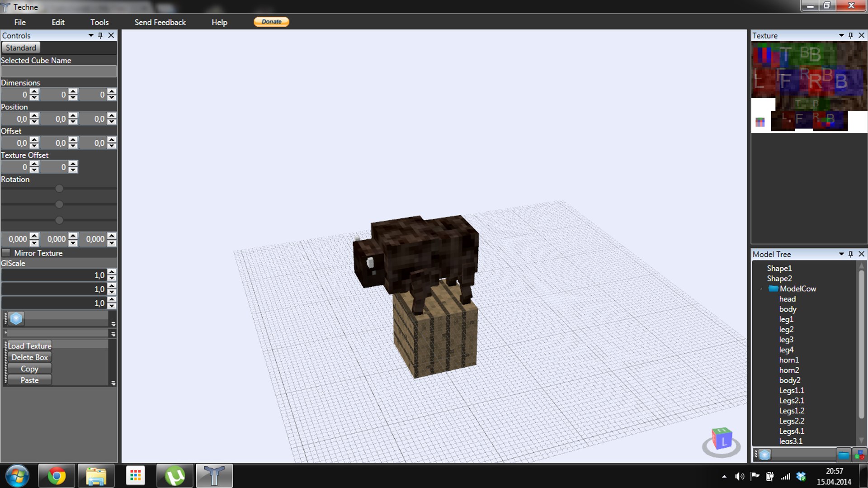Image resolution: width=868 pixels, height=488 pixels.
Task: Open the Edit menu
Action: [58, 22]
